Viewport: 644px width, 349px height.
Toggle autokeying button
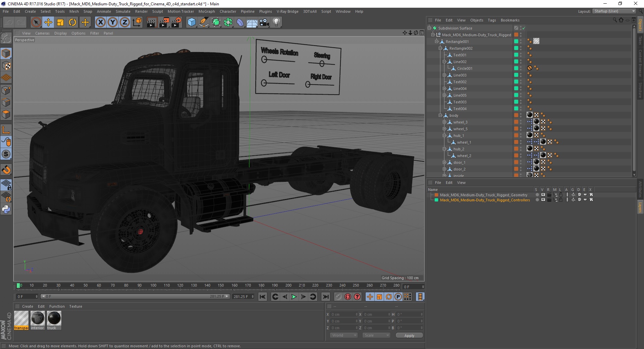tap(348, 297)
